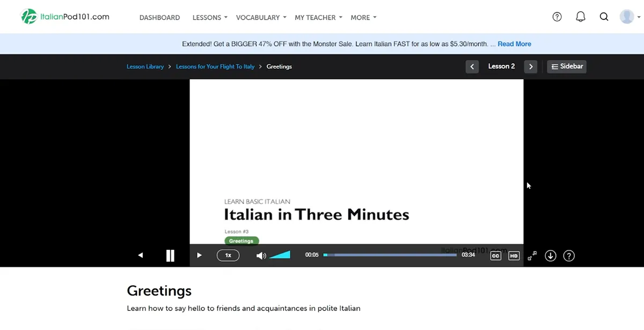Enter fullscreen mode for the video
Screen dimensions: 644x330
coord(532,255)
